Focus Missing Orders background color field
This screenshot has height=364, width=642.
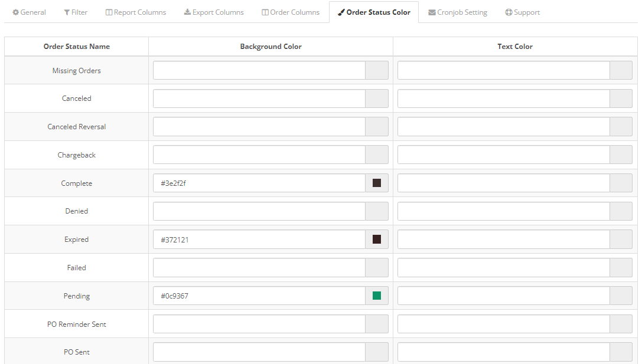[x=259, y=70]
